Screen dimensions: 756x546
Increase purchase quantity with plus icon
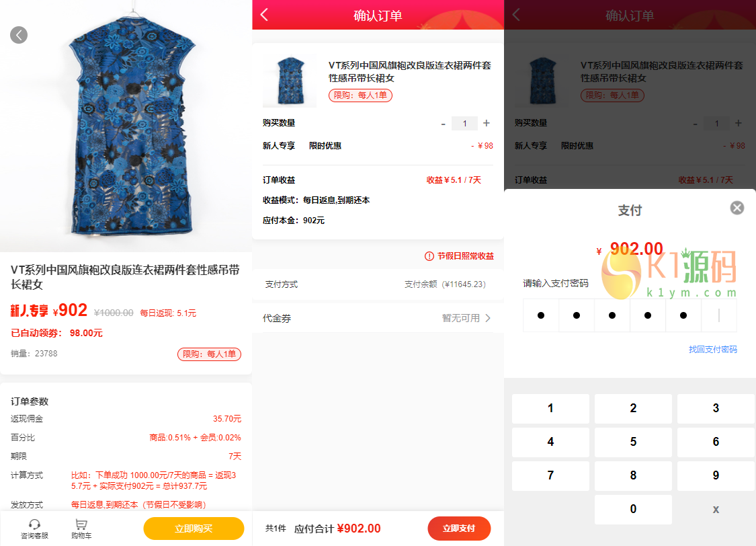487,124
